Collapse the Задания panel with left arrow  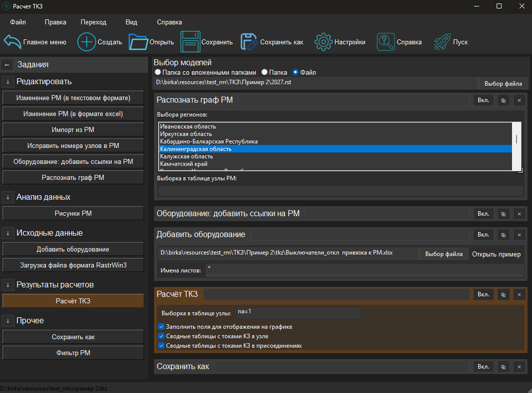point(7,65)
